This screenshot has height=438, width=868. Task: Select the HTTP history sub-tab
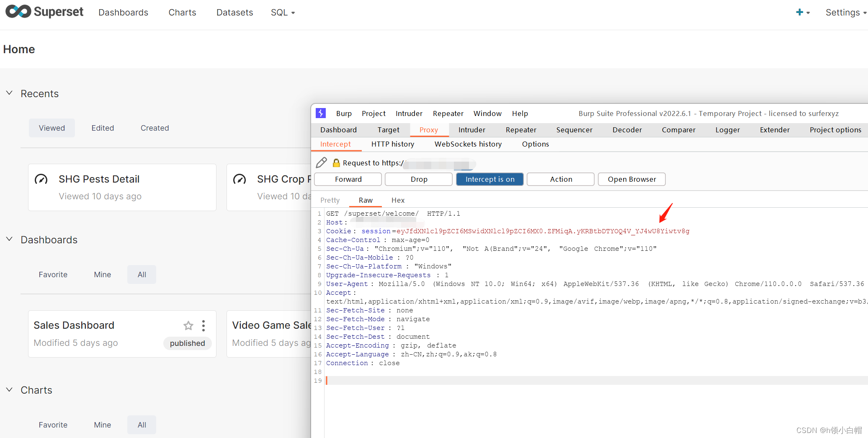393,144
